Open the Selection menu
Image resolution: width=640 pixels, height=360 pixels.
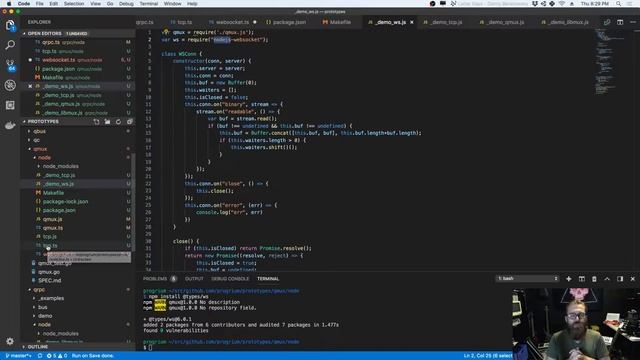pos(74,4)
